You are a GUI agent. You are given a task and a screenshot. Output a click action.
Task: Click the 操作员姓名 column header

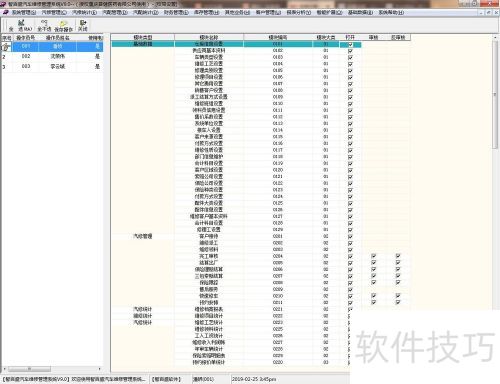click(58, 38)
